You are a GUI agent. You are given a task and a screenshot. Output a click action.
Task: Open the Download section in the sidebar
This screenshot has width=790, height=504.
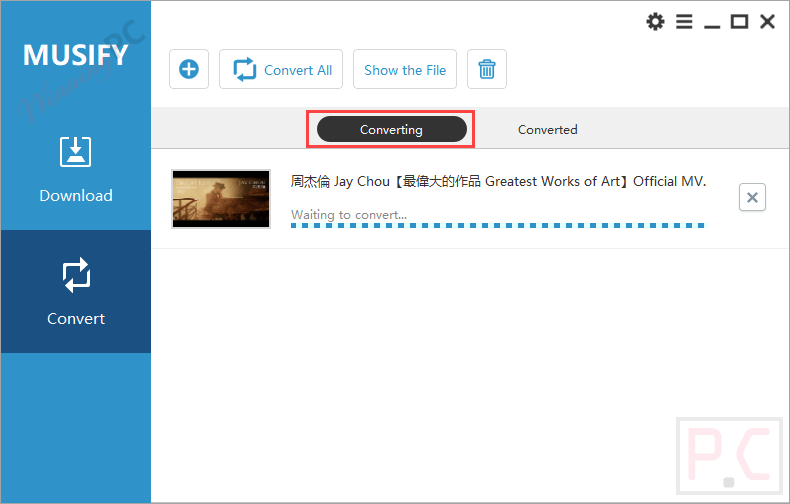[x=76, y=169]
